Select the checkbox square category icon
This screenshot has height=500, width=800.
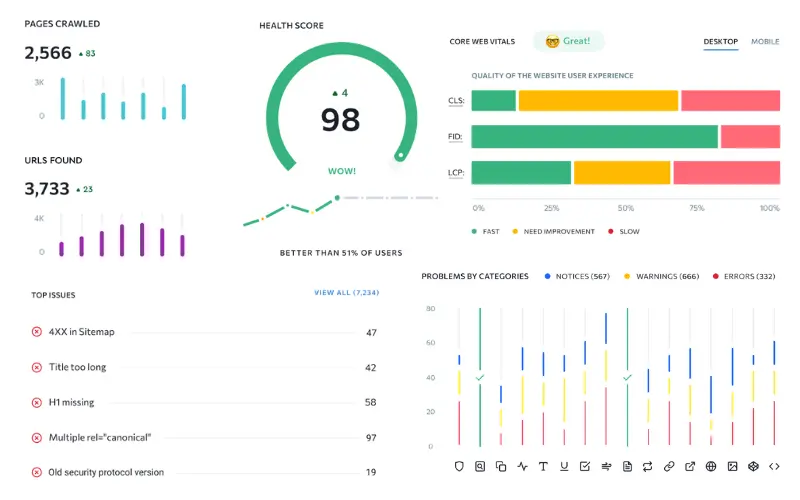pos(585,466)
